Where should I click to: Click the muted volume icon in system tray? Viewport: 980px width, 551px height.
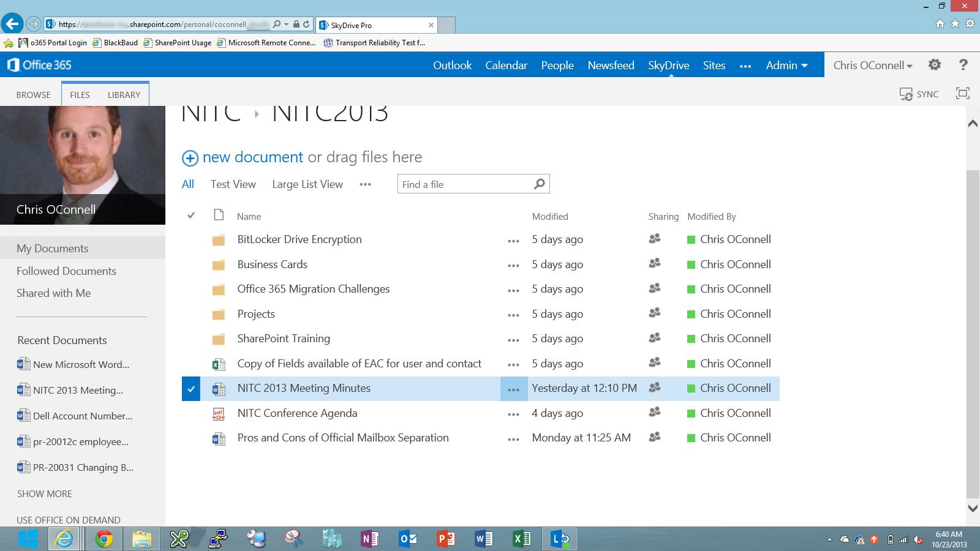[x=918, y=539]
